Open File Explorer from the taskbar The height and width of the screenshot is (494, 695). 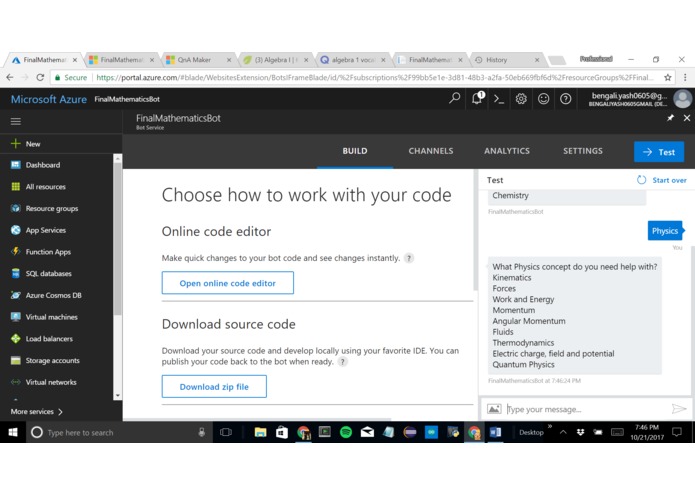(260, 432)
